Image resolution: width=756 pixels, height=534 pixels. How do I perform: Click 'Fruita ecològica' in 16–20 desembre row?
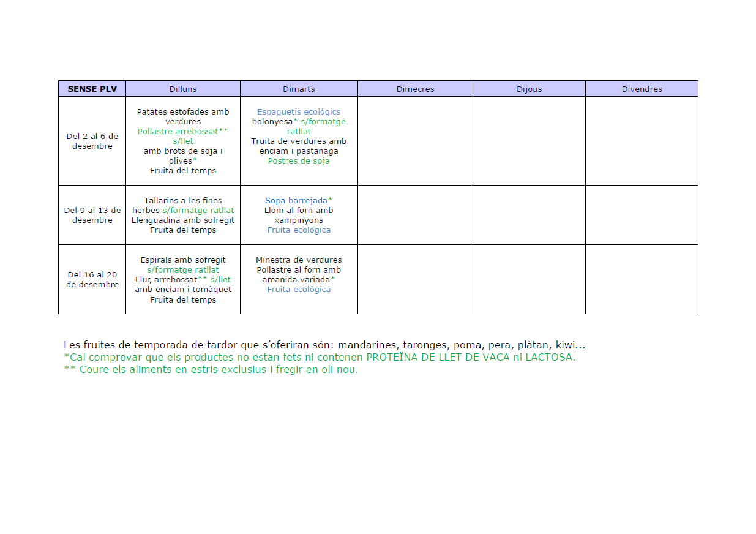(299, 290)
